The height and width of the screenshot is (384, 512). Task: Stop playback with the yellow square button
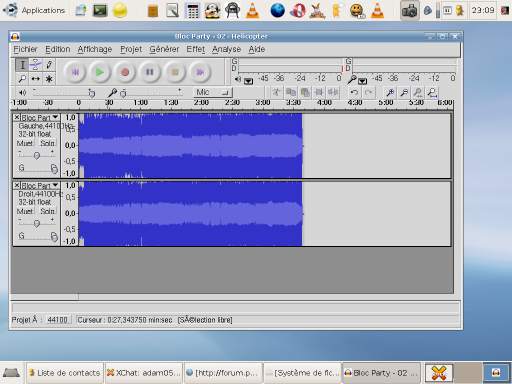(x=175, y=72)
